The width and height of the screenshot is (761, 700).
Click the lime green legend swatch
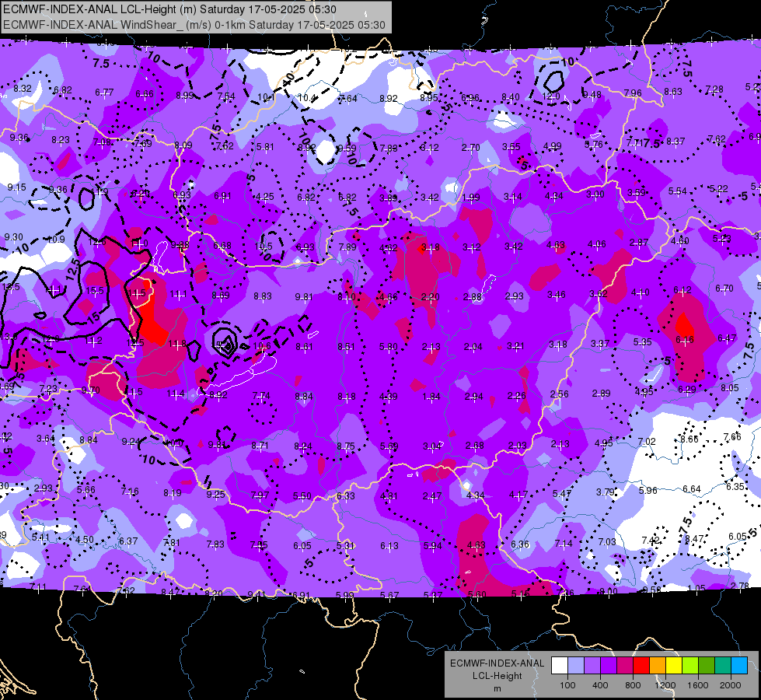click(x=690, y=666)
